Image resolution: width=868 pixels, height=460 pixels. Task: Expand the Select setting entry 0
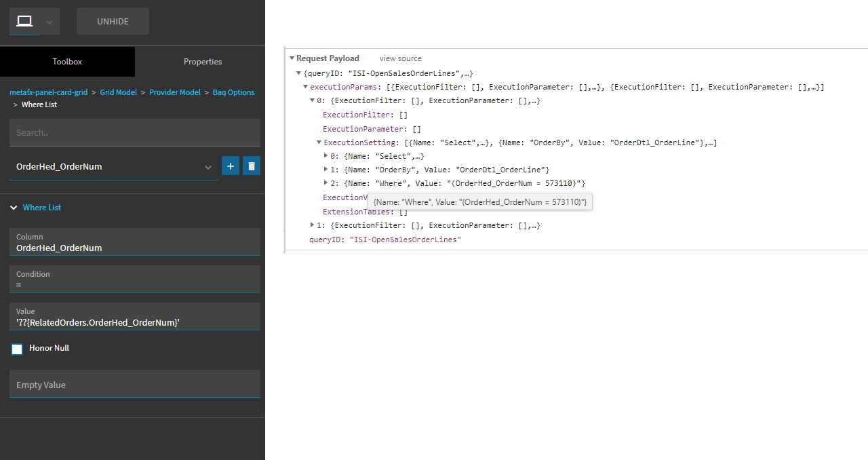[x=326, y=156]
